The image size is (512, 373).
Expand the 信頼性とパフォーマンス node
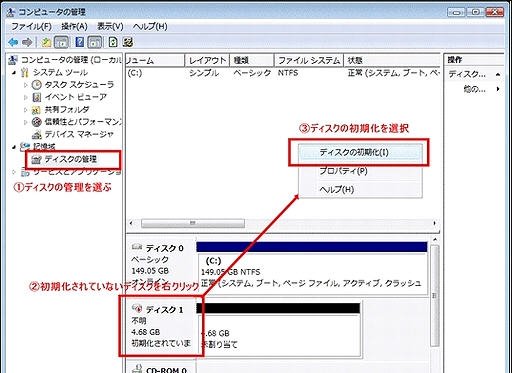(25, 122)
